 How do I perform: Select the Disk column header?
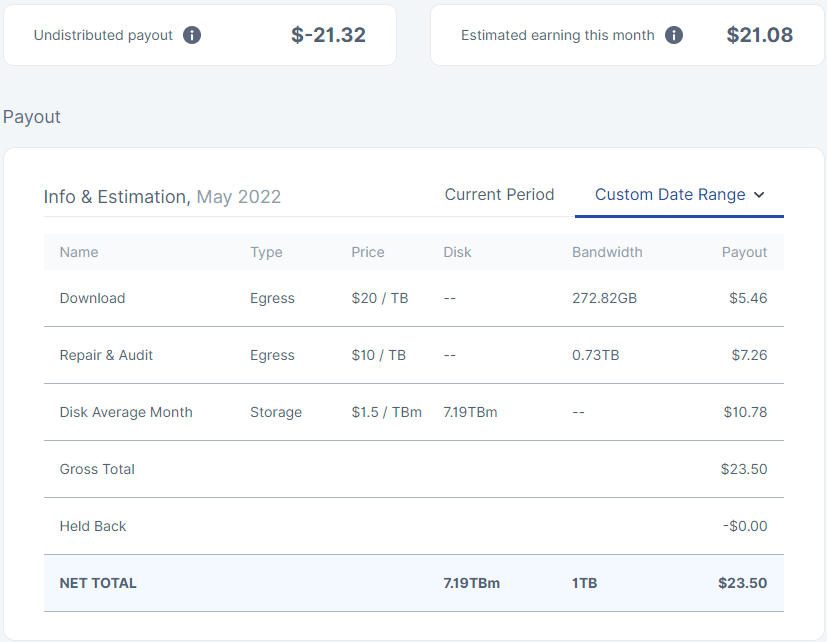tap(457, 252)
